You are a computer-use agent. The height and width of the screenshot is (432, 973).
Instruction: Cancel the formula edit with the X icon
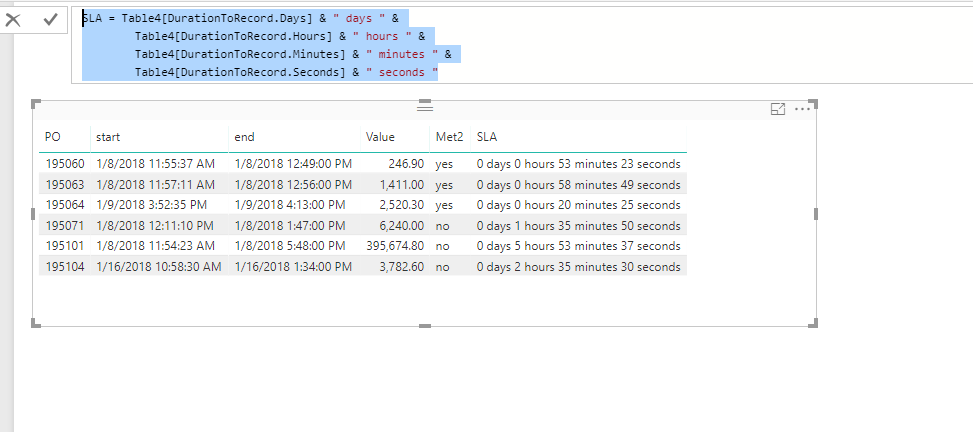(13, 20)
